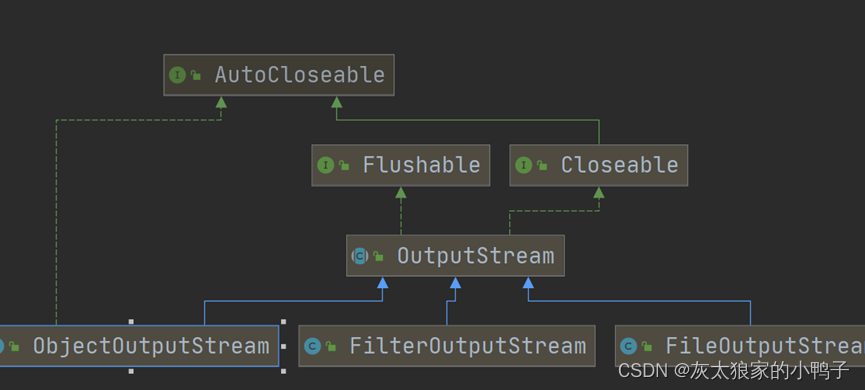The width and height of the screenshot is (865, 390).
Task: Select the AutoCloseable node label
Action: coord(300,75)
